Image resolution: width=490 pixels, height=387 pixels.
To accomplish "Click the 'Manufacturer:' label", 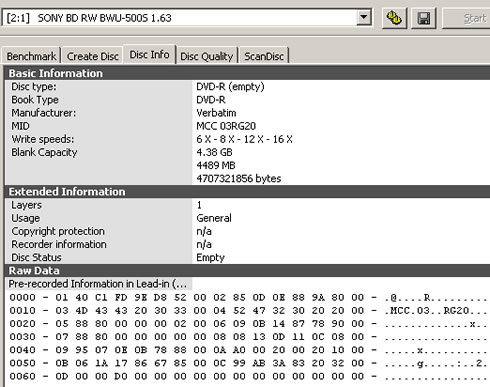I will [x=44, y=113].
